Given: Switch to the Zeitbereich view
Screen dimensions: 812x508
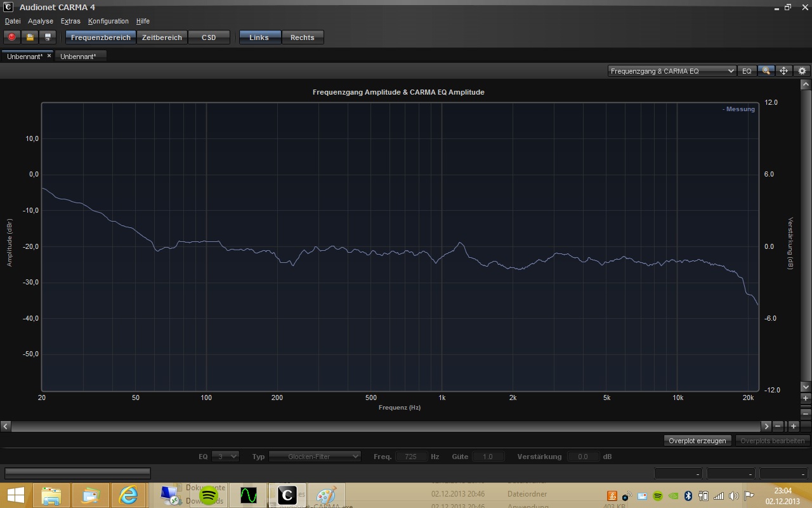Looking at the screenshot, I should (x=162, y=37).
